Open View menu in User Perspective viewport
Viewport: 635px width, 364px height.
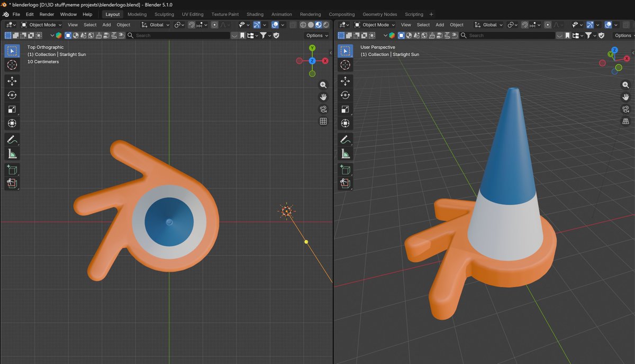pyautogui.click(x=406, y=25)
